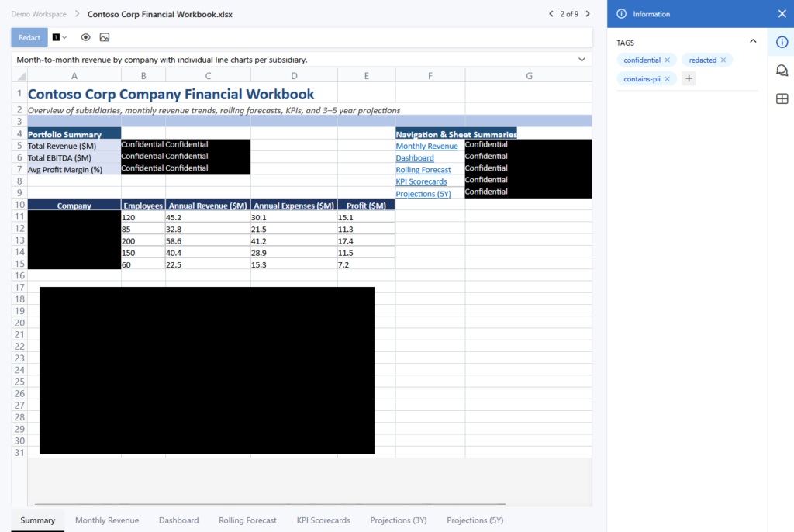Click the Annual Expenses ($M) column heading
The height and width of the screenshot is (532, 794).
point(294,206)
